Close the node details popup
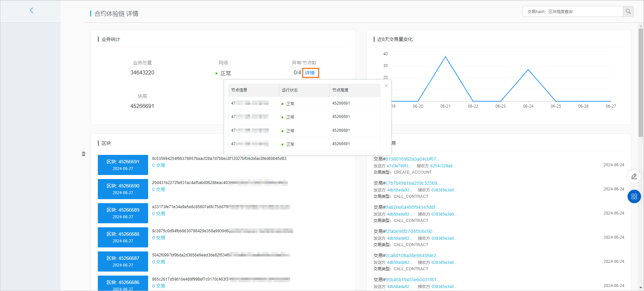Image resolution: width=644 pixels, height=291 pixels. point(386,86)
